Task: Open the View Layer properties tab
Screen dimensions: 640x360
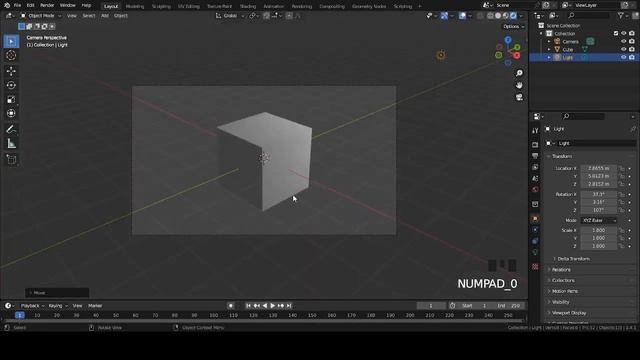Action: pyautogui.click(x=535, y=167)
